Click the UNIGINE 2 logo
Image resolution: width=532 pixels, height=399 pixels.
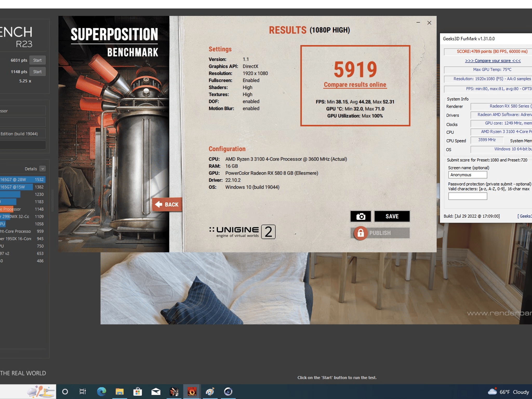click(x=242, y=232)
